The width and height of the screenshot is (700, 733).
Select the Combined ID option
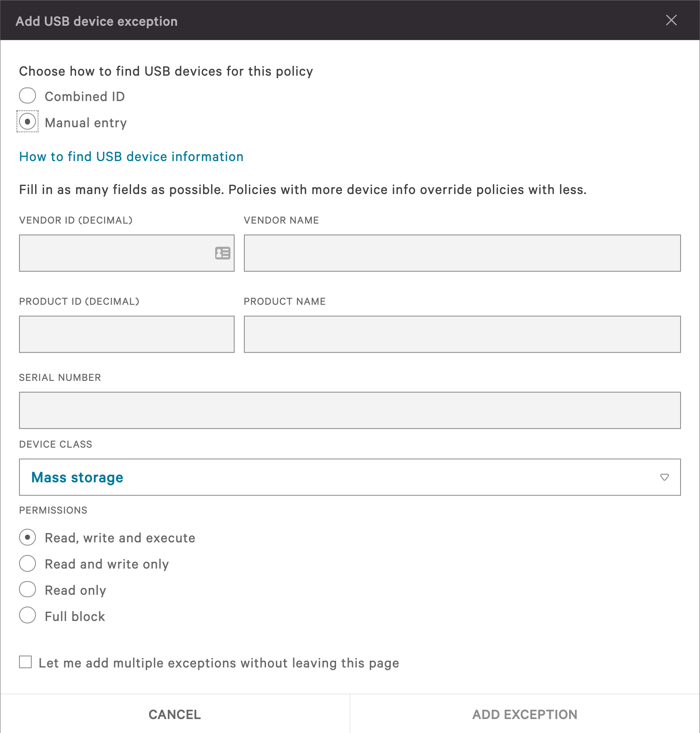pyautogui.click(x=27, y=96)
